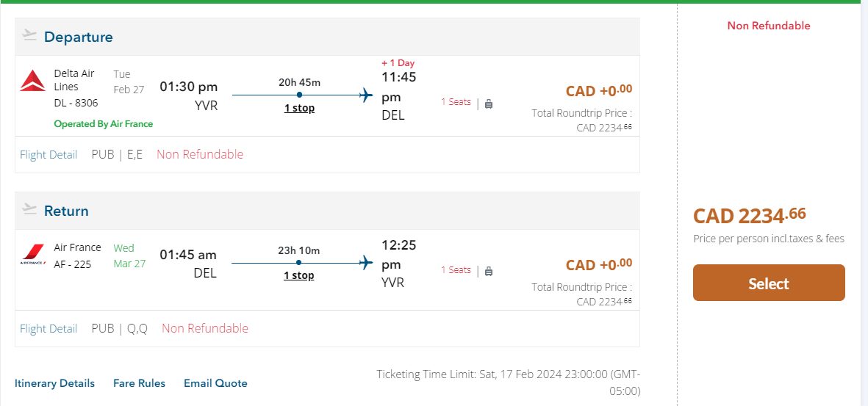868x406 pixels.
Task: Click the baggage icon on return flight
Action: coord(489,271)
